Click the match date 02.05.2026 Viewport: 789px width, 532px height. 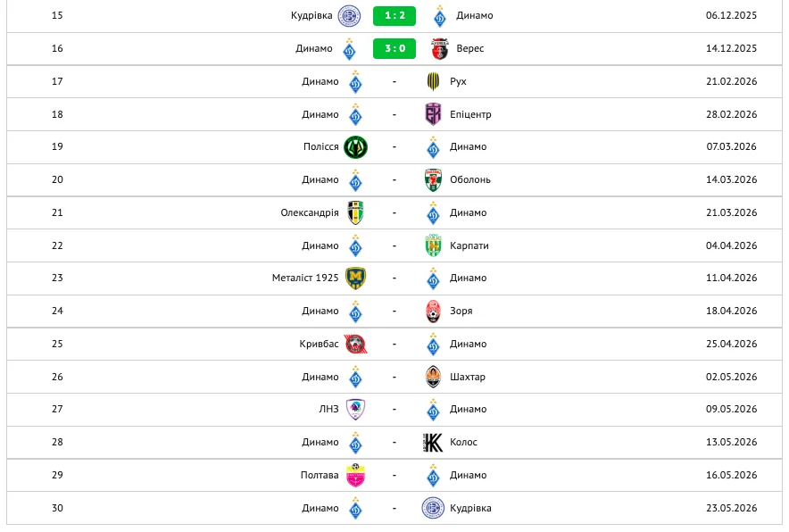[731, 377]
